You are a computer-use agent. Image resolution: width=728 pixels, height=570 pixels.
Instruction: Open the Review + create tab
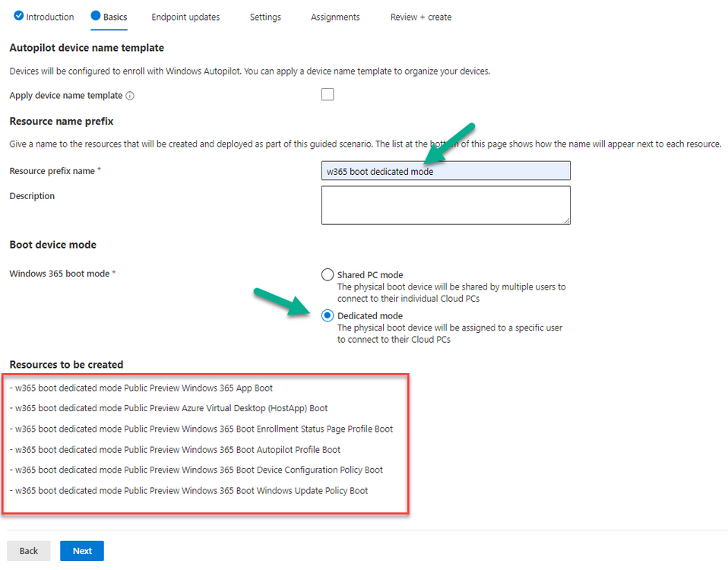[421, 17]
